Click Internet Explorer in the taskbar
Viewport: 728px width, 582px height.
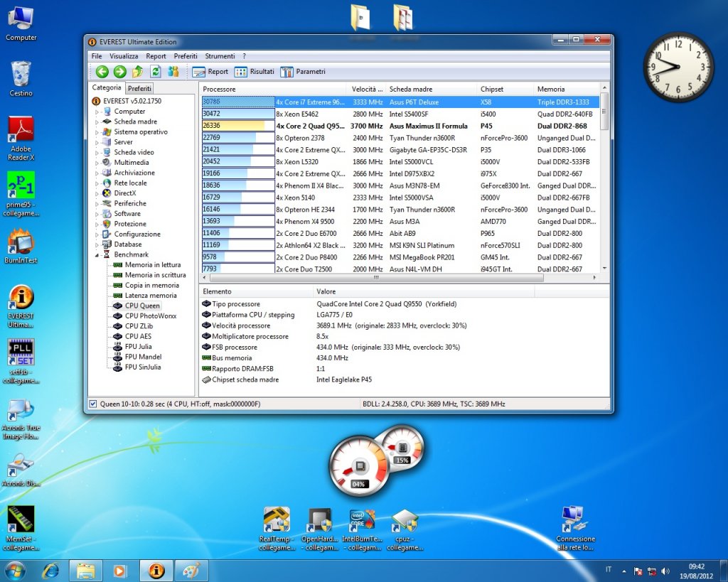[x=51, y=571]
